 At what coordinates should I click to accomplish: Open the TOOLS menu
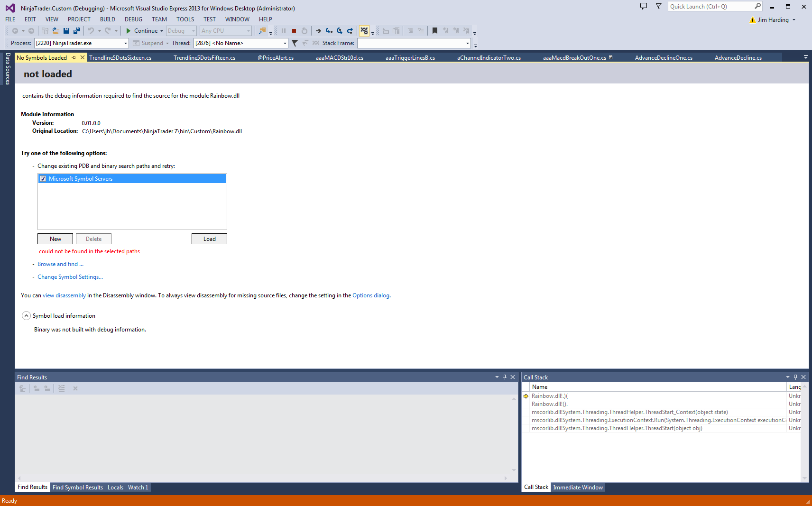(x=185, y=19)
